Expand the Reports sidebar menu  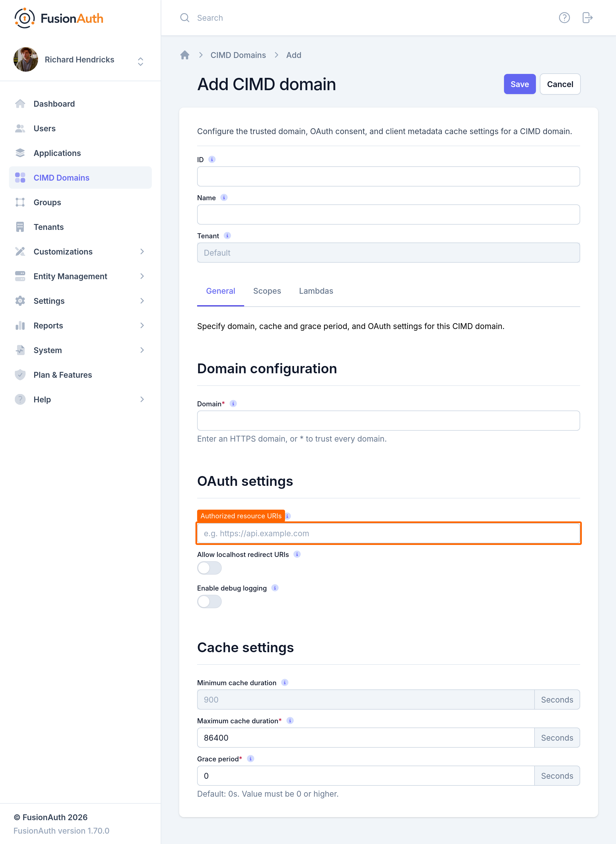pyautogui.click(x=80, y=326)
